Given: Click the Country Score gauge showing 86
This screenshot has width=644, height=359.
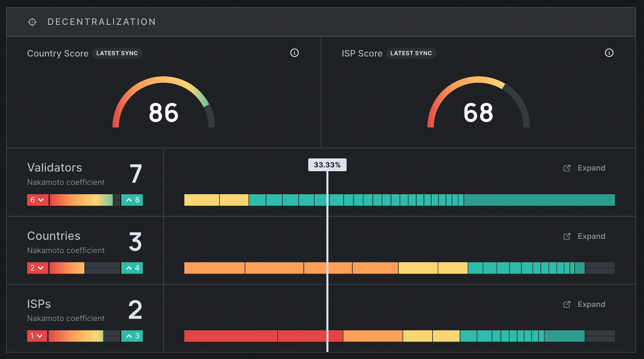Looking at the screenshot, I should point(164,102).
